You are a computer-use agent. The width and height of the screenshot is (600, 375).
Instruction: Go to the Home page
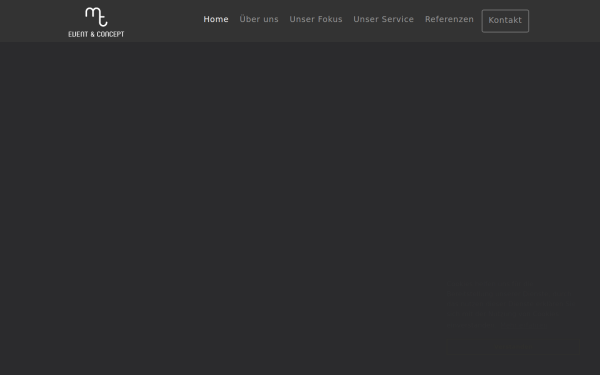(x=216, y=19)
